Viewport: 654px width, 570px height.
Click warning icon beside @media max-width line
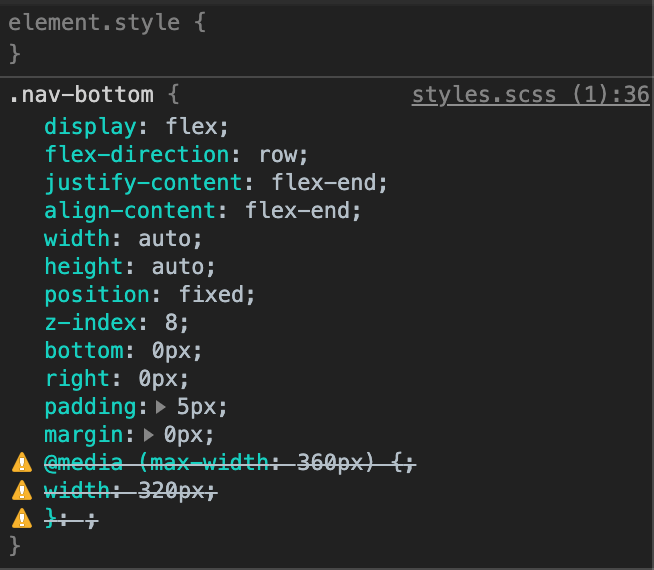coord(21,463)
